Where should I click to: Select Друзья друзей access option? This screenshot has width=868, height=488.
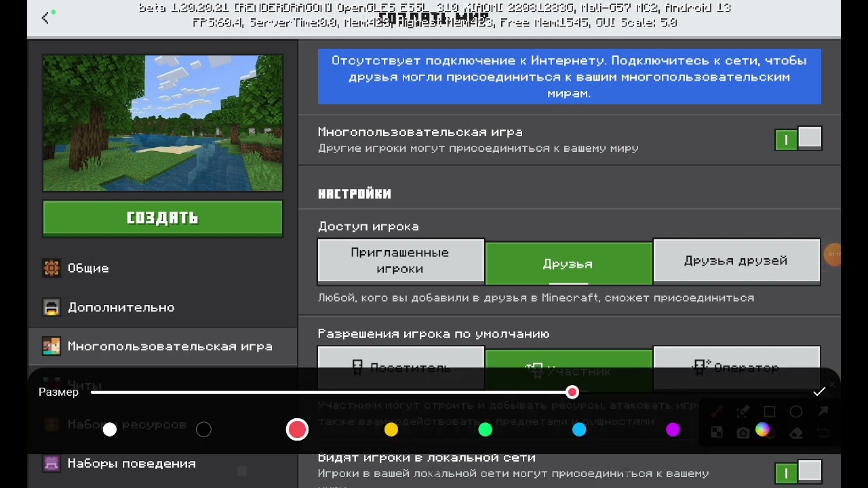(x=736, y=260)
